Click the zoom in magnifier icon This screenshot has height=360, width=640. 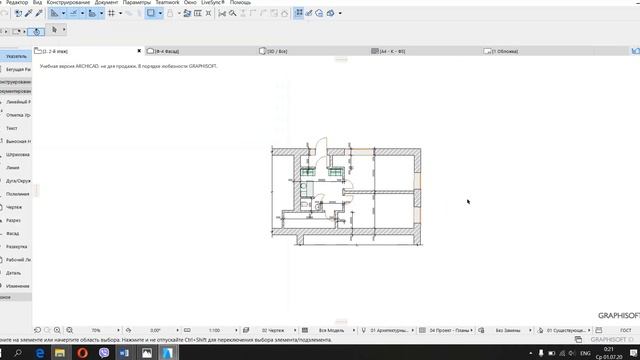57,330
